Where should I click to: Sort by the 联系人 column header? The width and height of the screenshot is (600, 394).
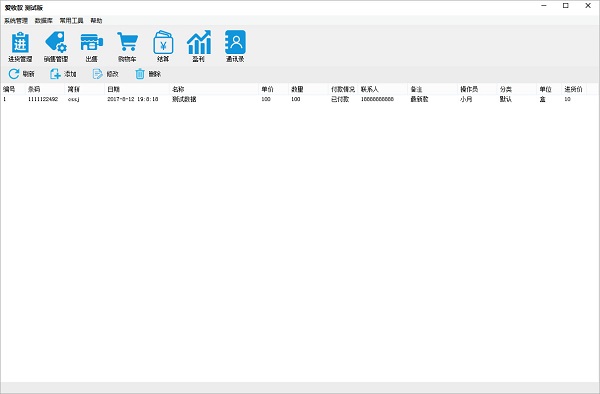click(x=383, y=89)
